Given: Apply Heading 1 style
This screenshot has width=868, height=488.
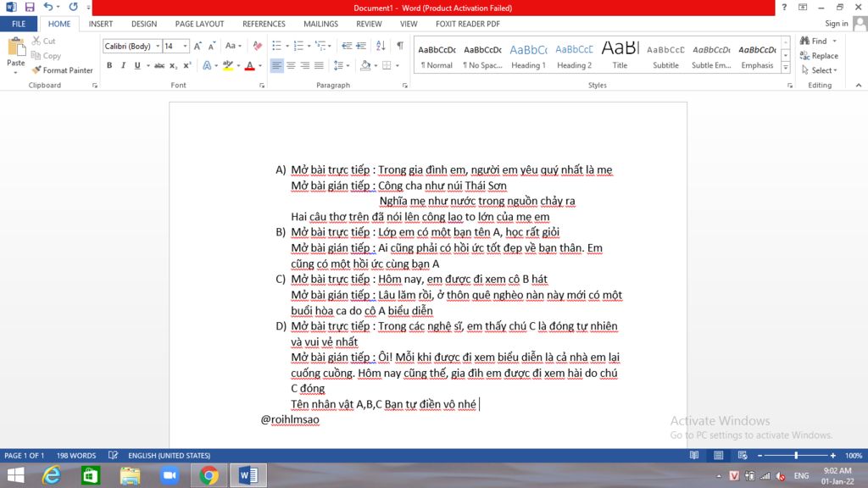Looking at the screenshot, I should pyautogui.click(x=528, y=55).
